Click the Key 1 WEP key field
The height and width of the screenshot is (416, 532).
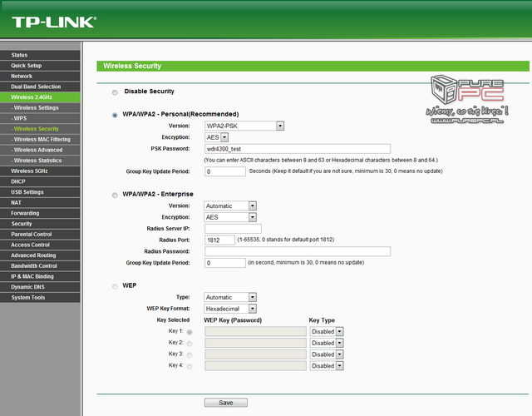click(x=255, y=331)
